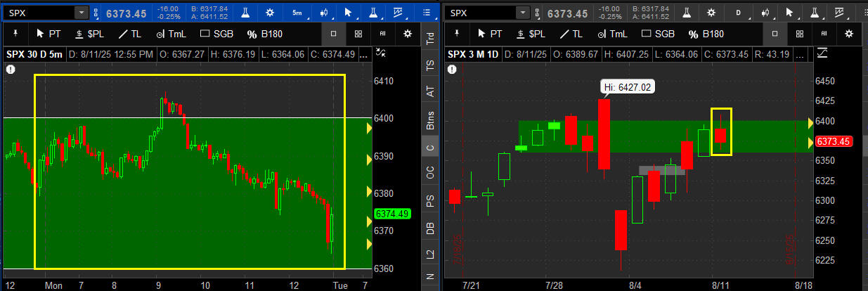Open chart settings gear in left chart header
This screenshot has height=291, width=868.
[271, 13]
